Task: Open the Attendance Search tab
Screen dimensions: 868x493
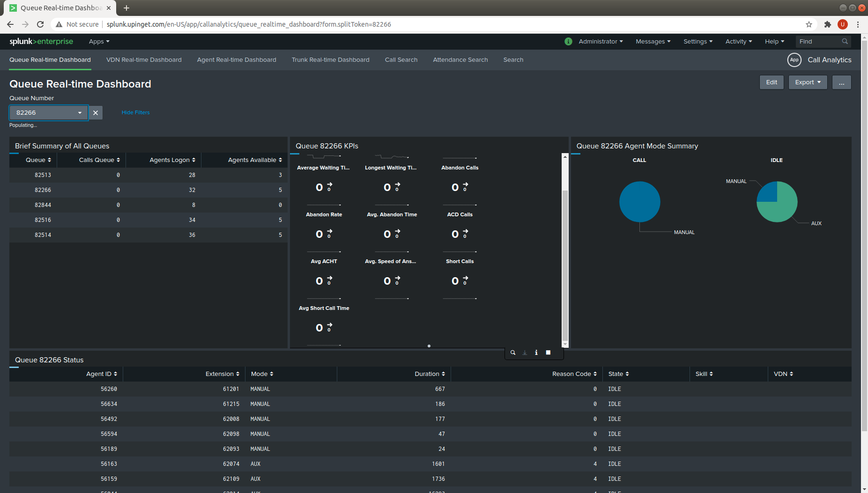Action: 460,59
